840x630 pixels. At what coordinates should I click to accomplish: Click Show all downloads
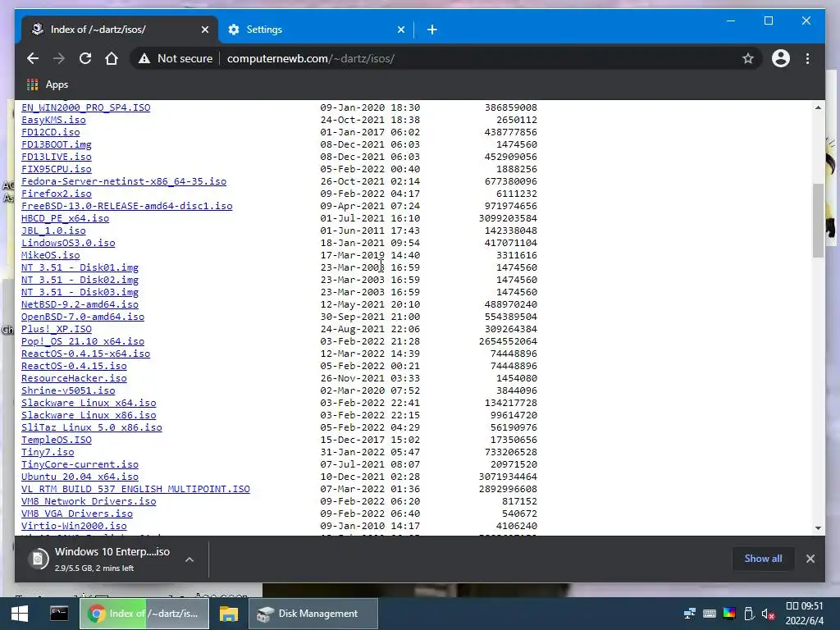pos(763,558)
